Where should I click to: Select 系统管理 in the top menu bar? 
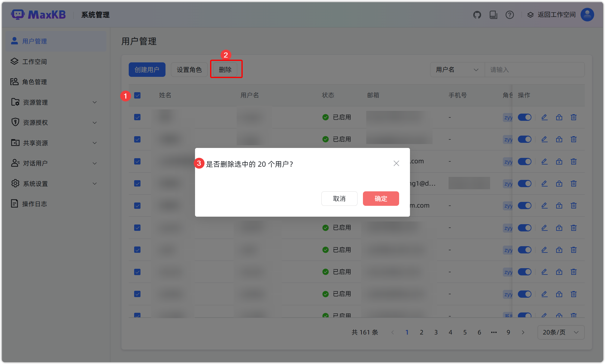click(95, 14)
